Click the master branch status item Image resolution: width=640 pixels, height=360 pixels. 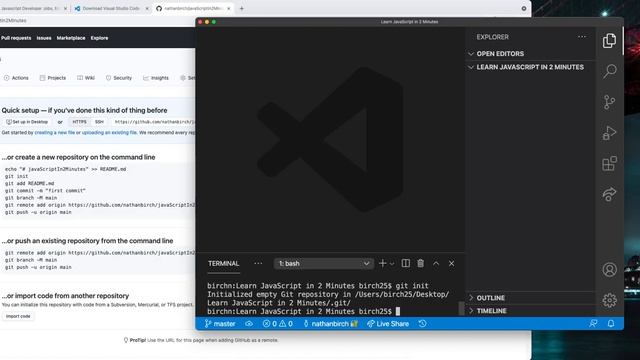click(220, 324)
